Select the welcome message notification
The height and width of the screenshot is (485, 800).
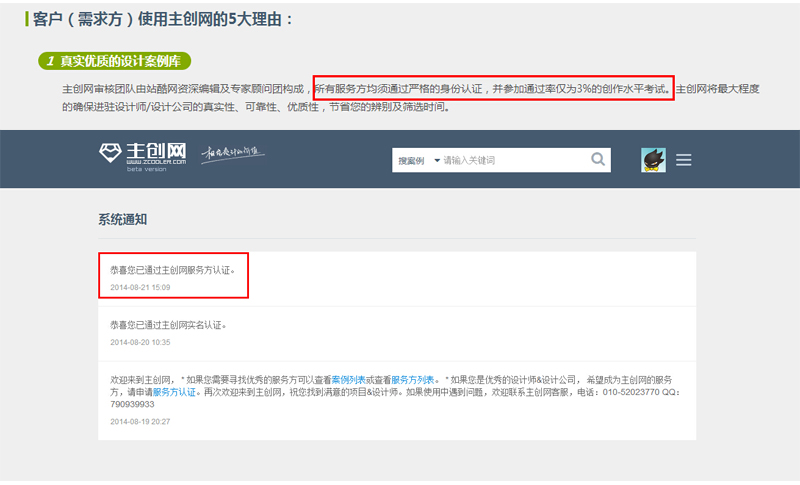[395, 392]
